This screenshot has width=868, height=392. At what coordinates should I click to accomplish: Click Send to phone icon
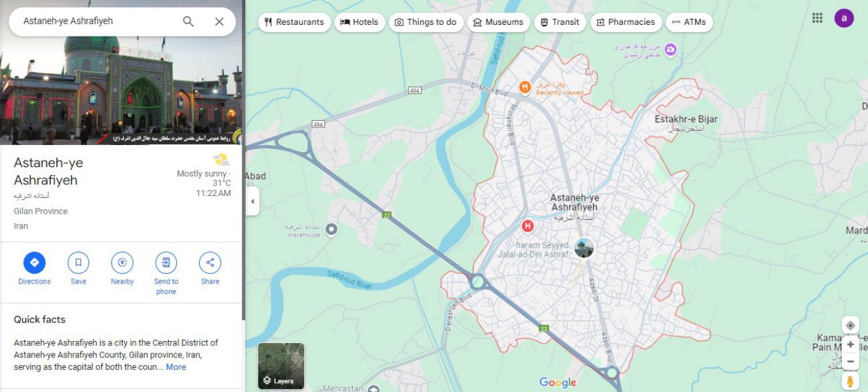pos(166,263)
